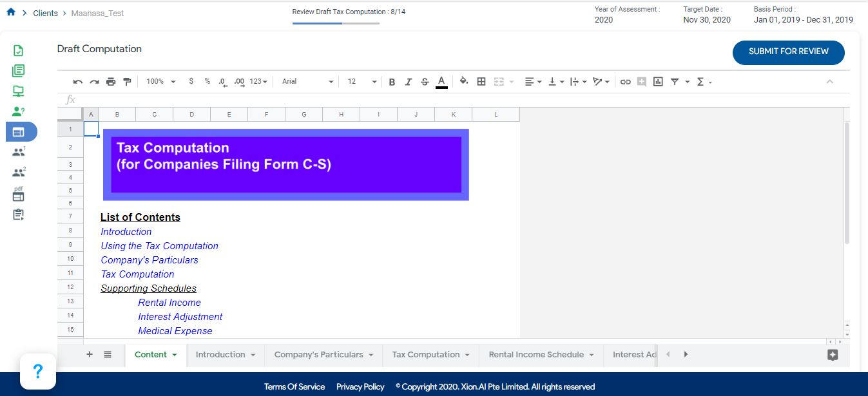Open the cell borders tool
Viewport: 868px width, 396px height.
(481, 82)
